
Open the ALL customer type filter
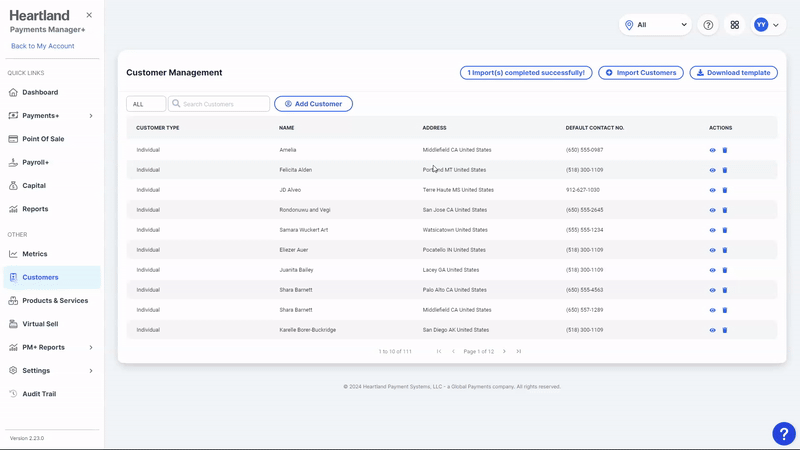(x=146, y=104)
